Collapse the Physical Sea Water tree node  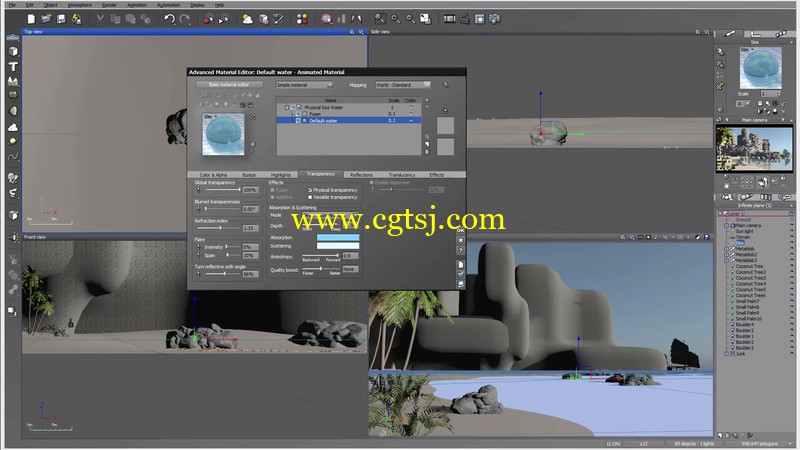click(286, 108)
